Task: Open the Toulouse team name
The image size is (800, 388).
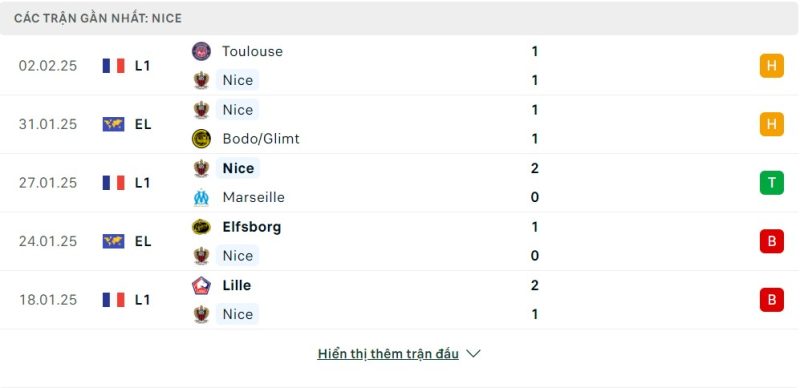Action: (252, 51)
